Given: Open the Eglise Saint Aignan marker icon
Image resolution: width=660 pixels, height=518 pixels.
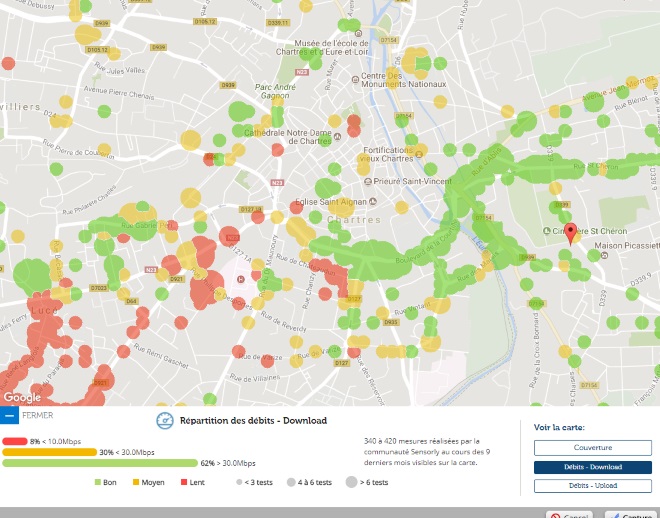Looking at the screenshot, I should click(373, 202).
